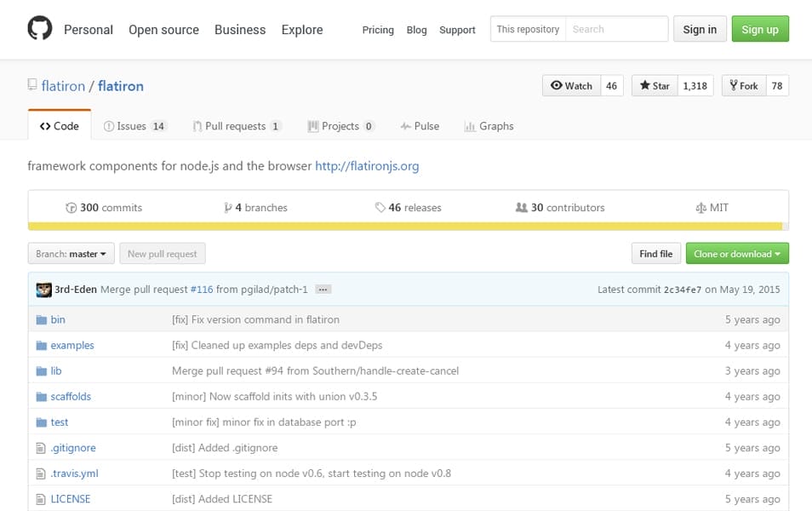The height and width of the screenshot is (511, 812).
Task: Click the .gitignore file icon
Action: click(x=41, y=448)
